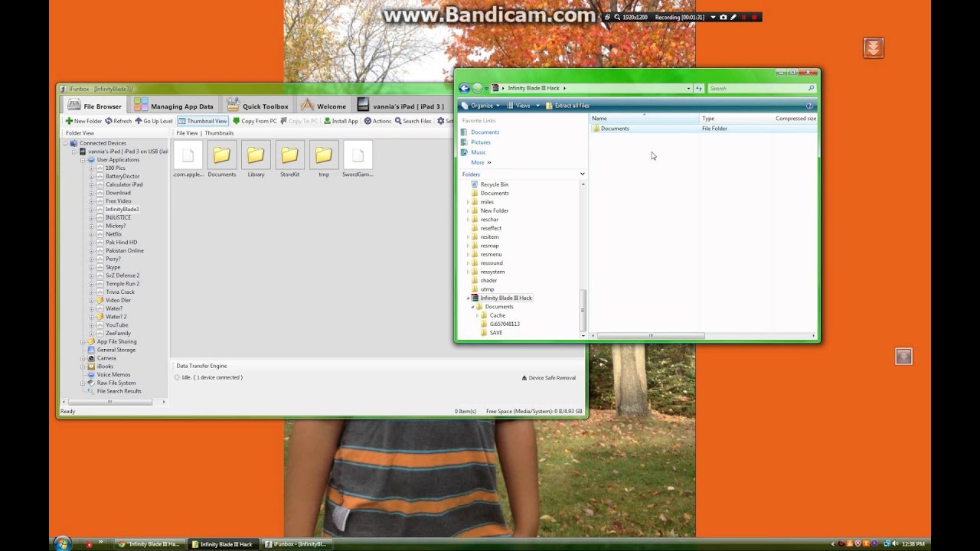Click Device Safe Removal

(x=549, y=378)
